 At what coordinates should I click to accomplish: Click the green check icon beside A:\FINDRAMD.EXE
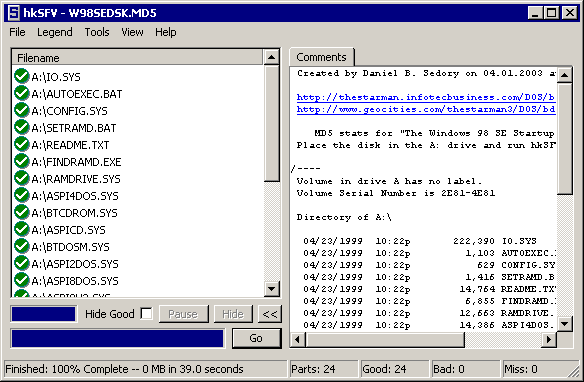pyautogui.click(x=22, y=161)
